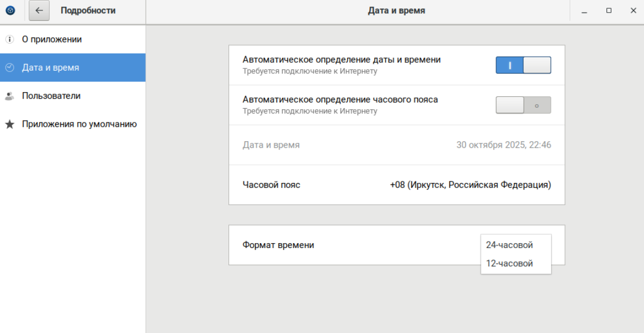Disable automatic date and time detection
644x333 pixels.
tap(523, 65)
